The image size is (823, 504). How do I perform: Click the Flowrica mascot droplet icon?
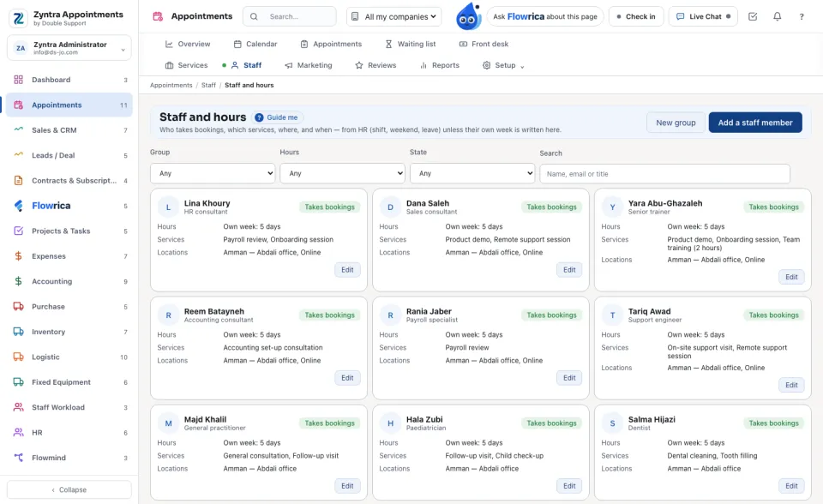coord(468,16)
